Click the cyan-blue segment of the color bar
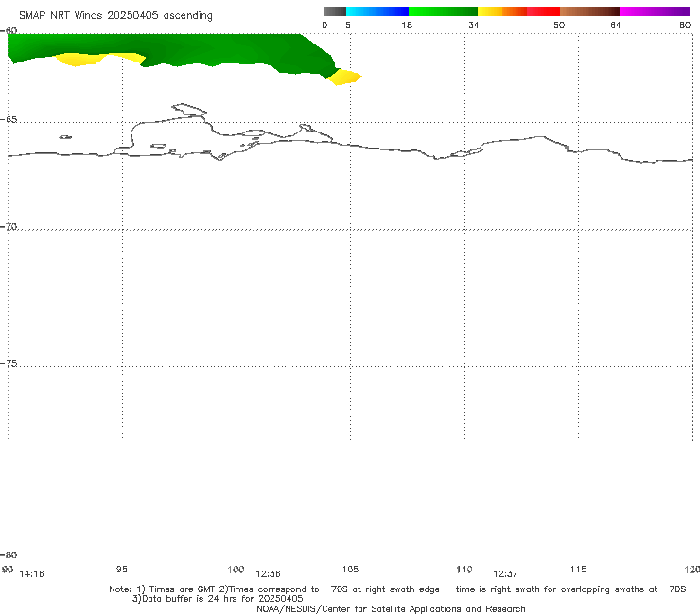This screenshot has height=615, width=700. 377,11
